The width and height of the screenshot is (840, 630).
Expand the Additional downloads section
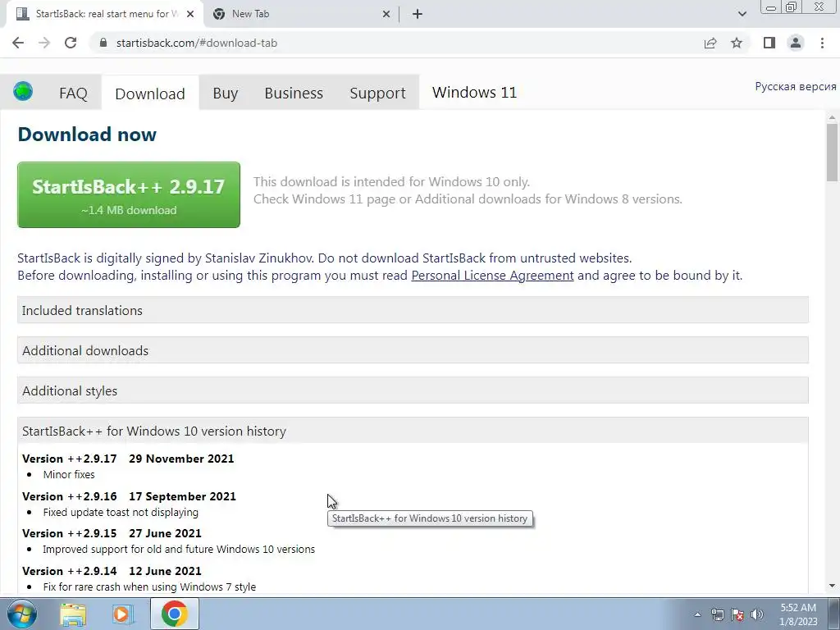pyautogui.click(x=413, y=350)
